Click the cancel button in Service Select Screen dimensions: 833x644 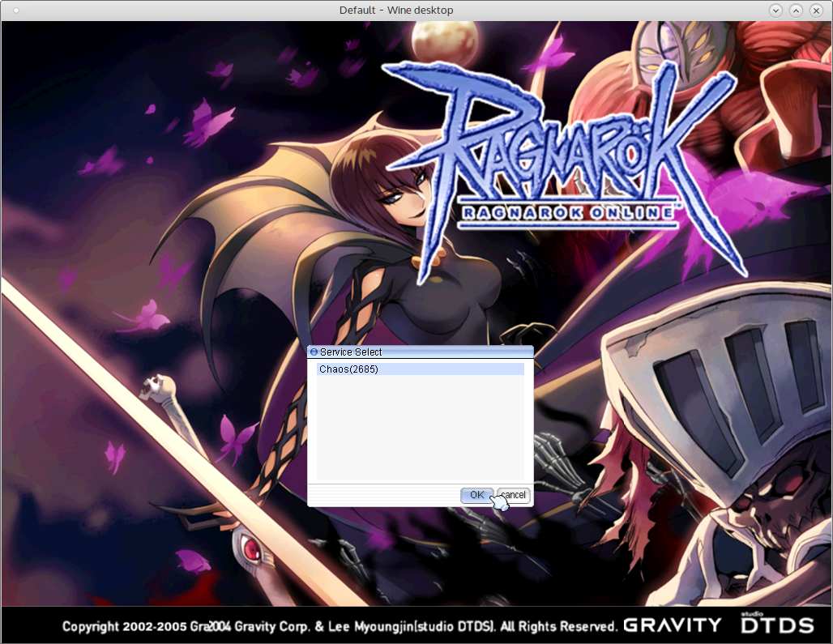click(513, 495)
